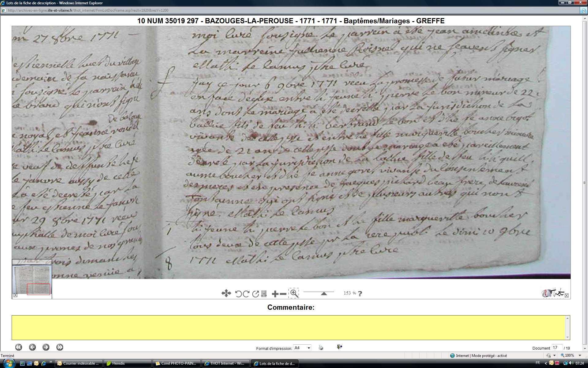Open the viewer help question mark
Screen dimensions: 588x368
[x=360, y=293]
